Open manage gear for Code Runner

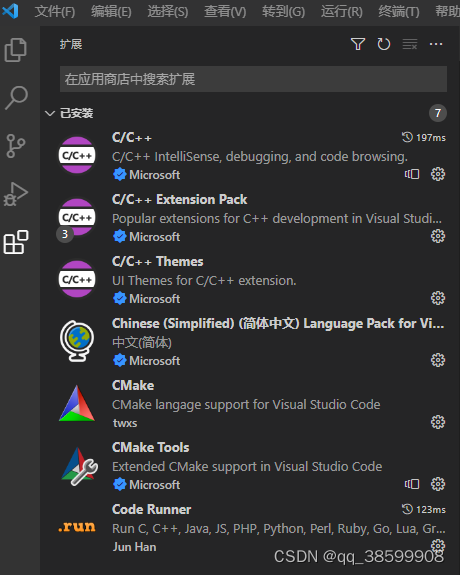[438, 545]
